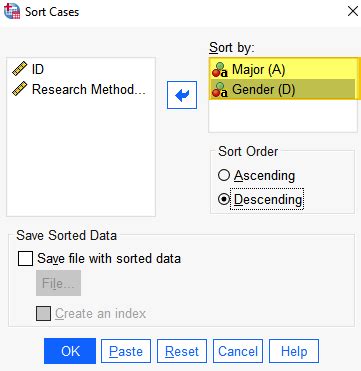
Task: Reset the dialog settings
Action: click(182, 351)
